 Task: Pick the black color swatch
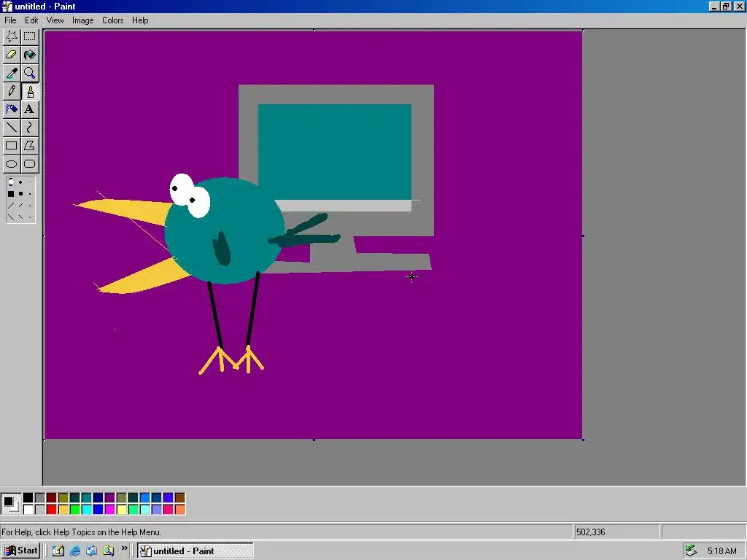28,498
